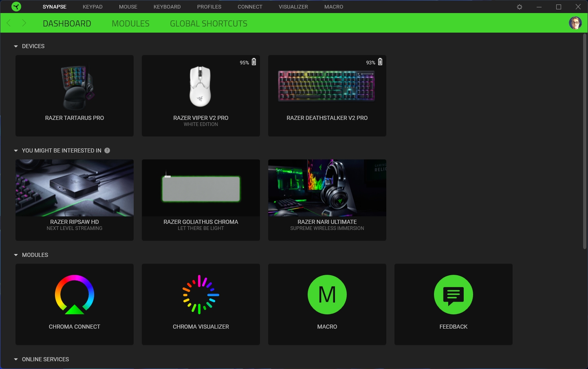
Task: View the Razer Ripsaw HD thumbnail
Action: [x=75, y=188]
